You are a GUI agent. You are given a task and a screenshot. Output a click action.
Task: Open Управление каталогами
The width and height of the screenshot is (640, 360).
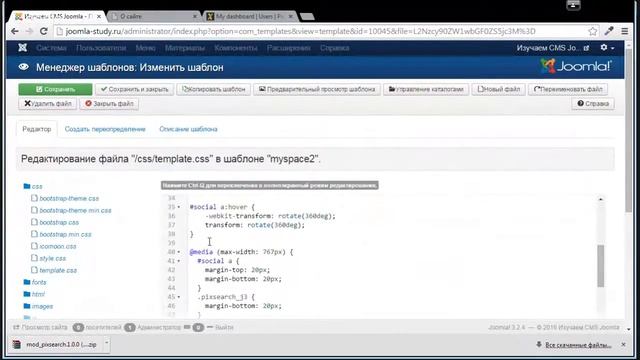[426, 89]
